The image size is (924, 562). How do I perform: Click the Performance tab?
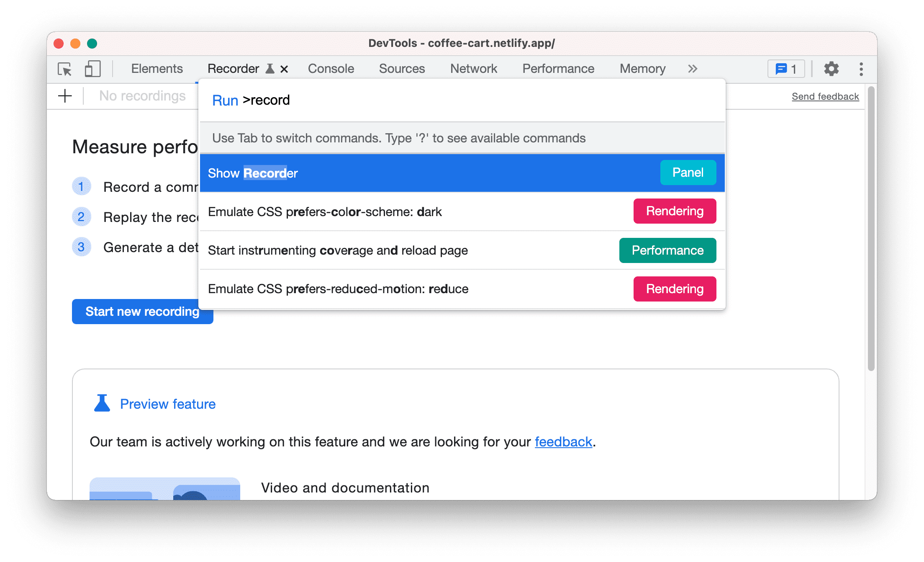click(558, 69)
